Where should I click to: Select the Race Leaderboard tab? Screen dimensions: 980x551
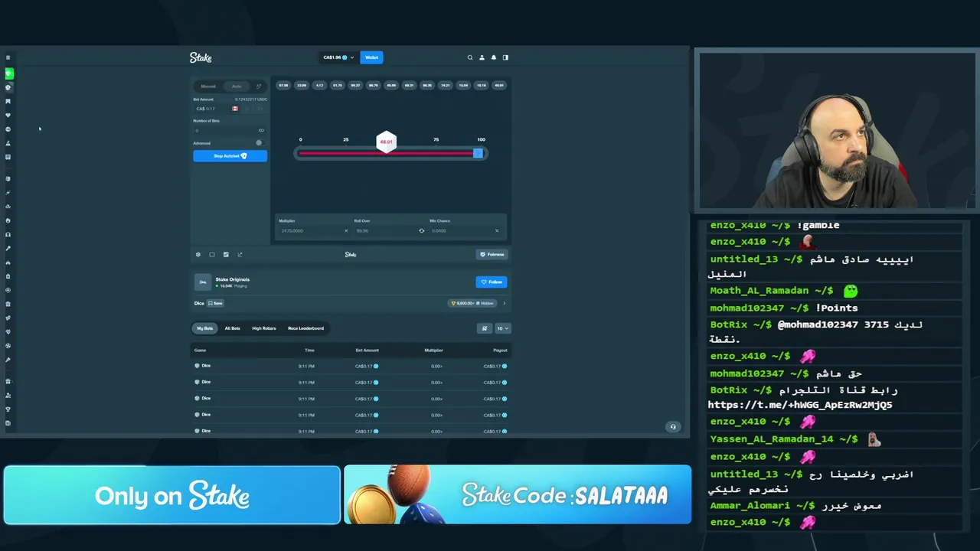tap(305, 328)
